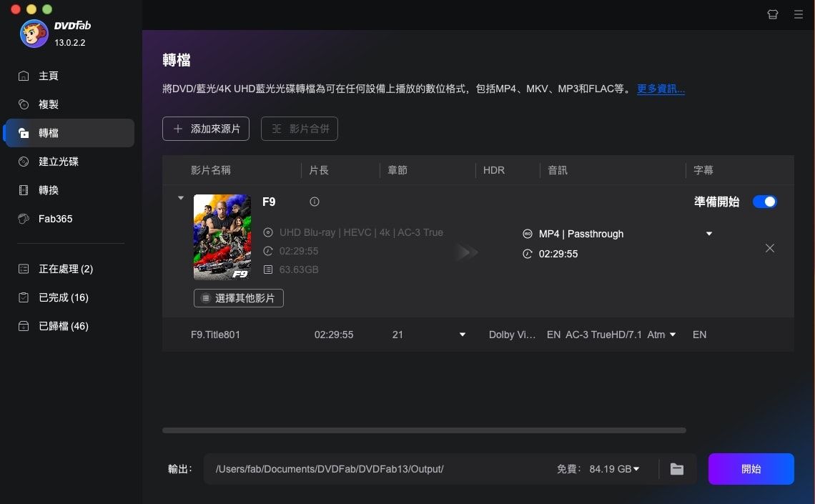The image size is (815, 504).
Task: Toggle the 準備開始 switch off
Action: (764, 202)
